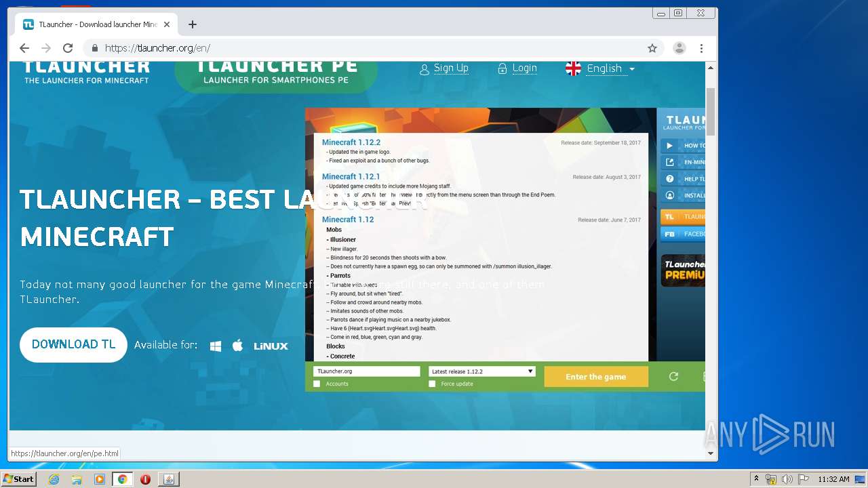Viewport: 868px width, 488px height.
Task: Bookmark this page with the star icon
Action: point(652,48)
